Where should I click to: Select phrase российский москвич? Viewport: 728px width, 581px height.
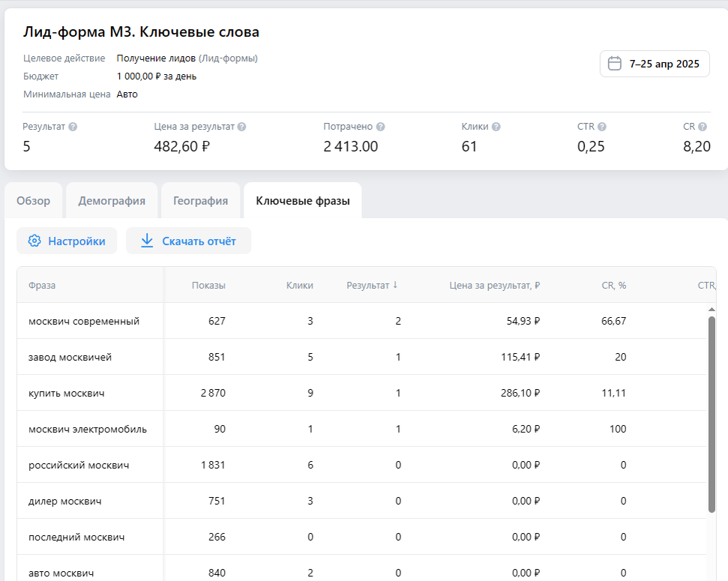point(79,465)
